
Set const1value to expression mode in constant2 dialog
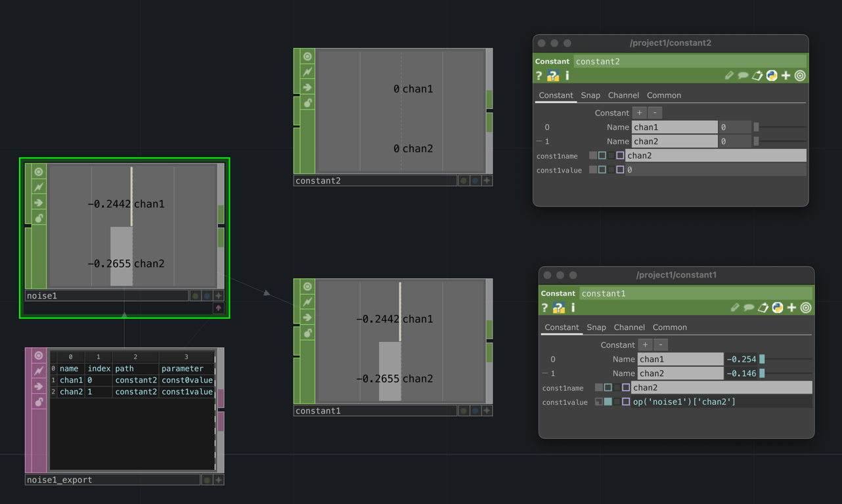[x=602, y=170]
